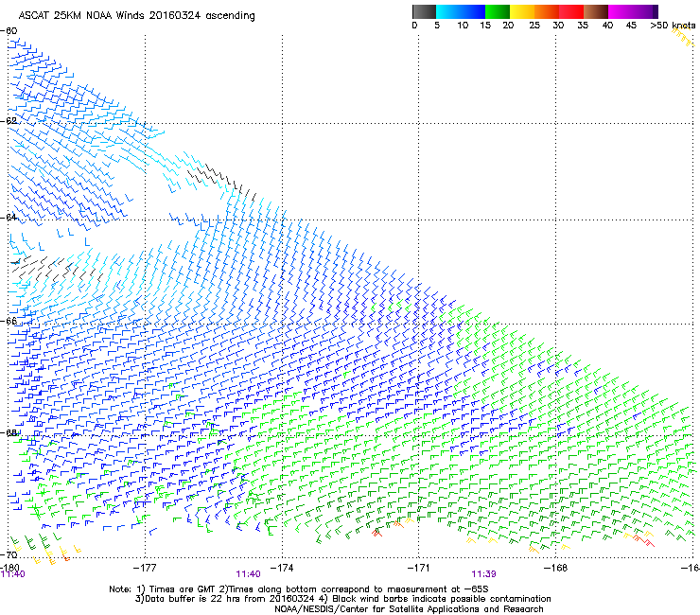This screenshot has width=700, height=615.
Task: Click the latitude label '-70'
Action: [9, 554]
